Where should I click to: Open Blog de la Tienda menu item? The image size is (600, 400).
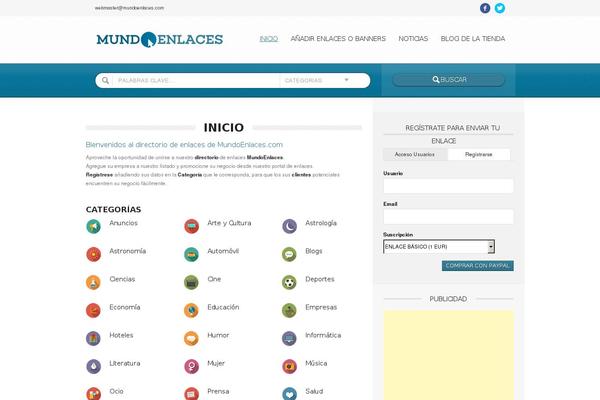click(473, 39)
